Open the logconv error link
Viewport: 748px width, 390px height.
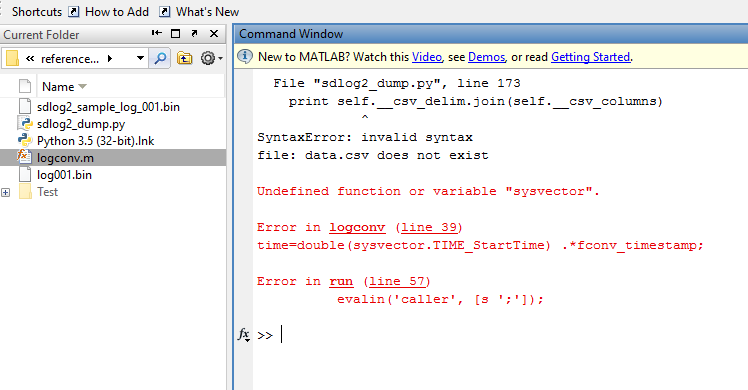coord(357,227)
